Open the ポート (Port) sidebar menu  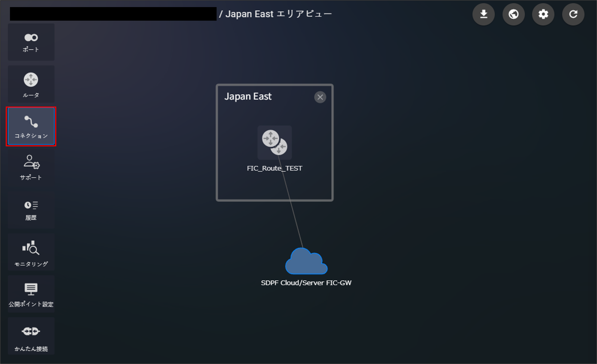(31, 42)
